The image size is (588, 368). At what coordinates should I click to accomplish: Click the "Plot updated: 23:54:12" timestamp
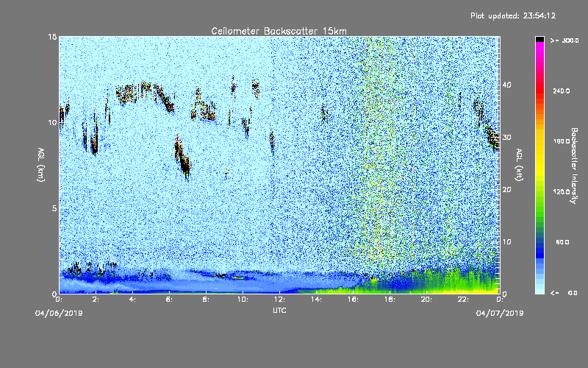click(513, 15)
